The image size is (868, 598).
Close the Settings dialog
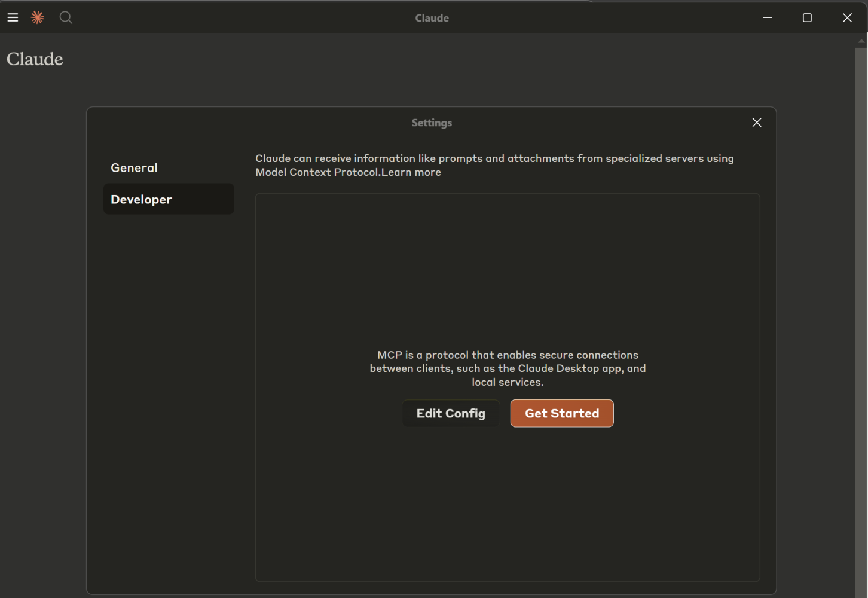[x=757, y=123]
